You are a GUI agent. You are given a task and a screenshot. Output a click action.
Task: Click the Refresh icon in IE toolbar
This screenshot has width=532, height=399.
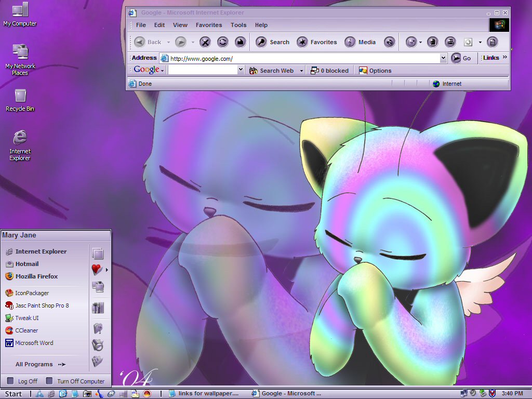222,42
